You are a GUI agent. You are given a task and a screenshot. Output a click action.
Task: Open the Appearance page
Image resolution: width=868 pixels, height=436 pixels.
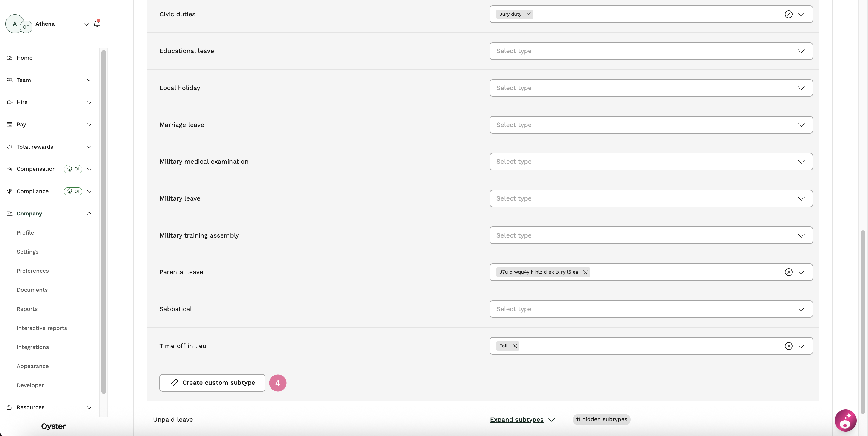point(33,366)
